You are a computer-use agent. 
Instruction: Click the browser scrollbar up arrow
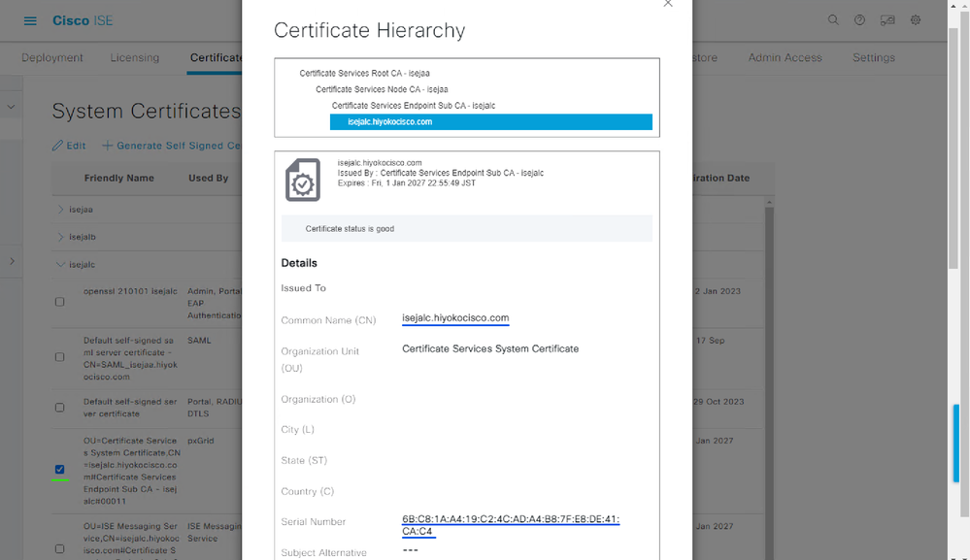pyautogui.click(x=953, y=5)
